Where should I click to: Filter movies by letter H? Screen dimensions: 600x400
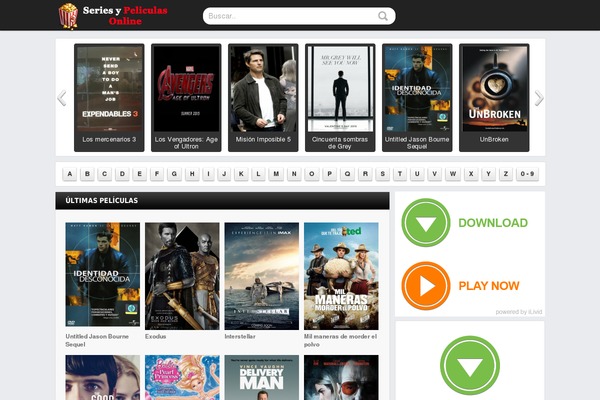click(192, 174)
